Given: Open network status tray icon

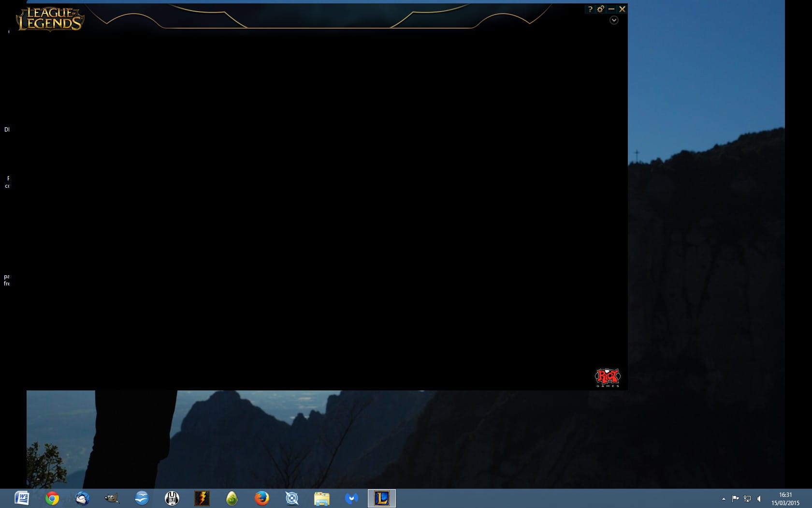Looking at the screenshot, I should pos(747,498).
